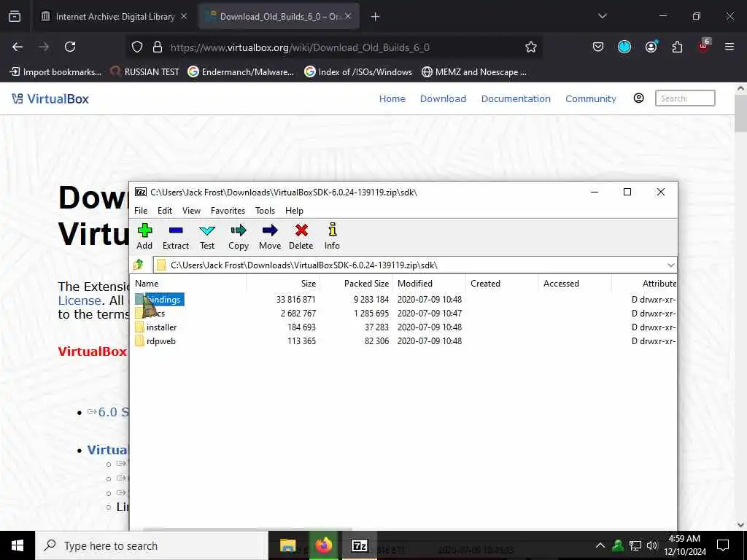The width and height of the screenshot is (747, 560).
Task: Click Windows taskbar search box
Action: point(152,545)
